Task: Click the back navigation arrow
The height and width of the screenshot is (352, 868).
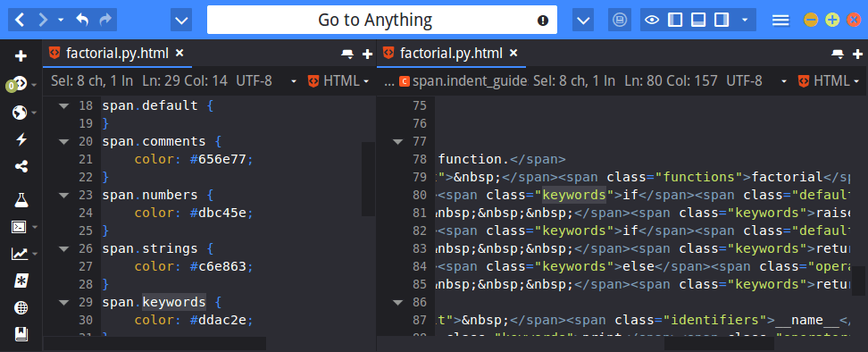Action: tap(20, 21)
